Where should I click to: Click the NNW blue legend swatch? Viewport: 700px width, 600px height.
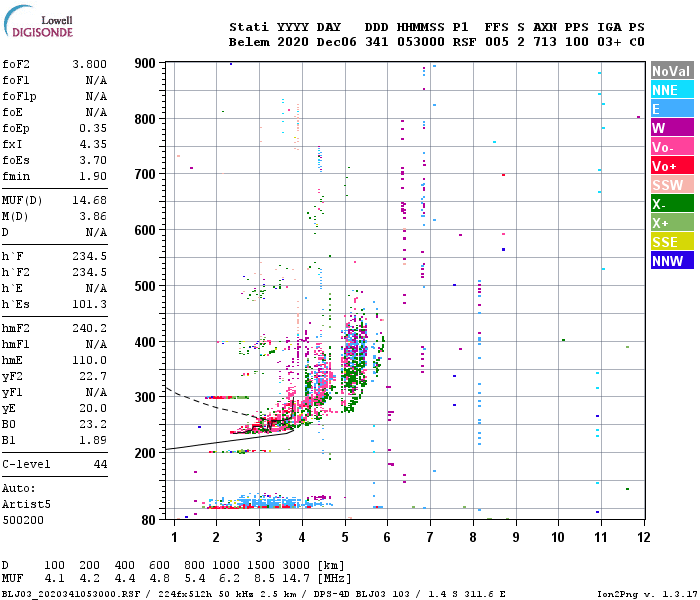(672, 260)
